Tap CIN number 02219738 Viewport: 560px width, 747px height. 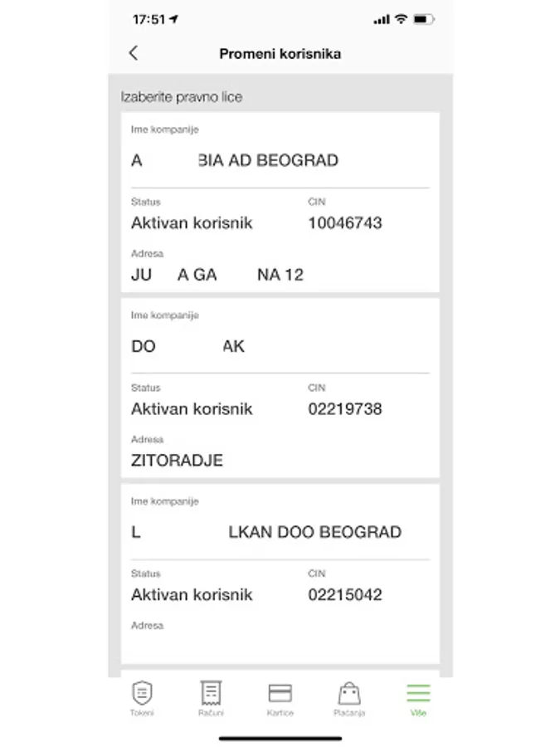(x=345, y=409)
